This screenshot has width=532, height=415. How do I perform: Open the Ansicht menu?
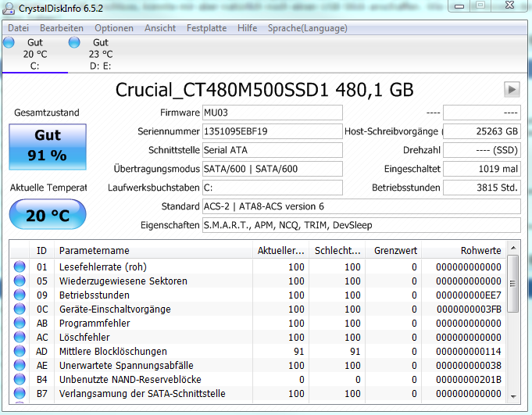(x=160, y=28)
